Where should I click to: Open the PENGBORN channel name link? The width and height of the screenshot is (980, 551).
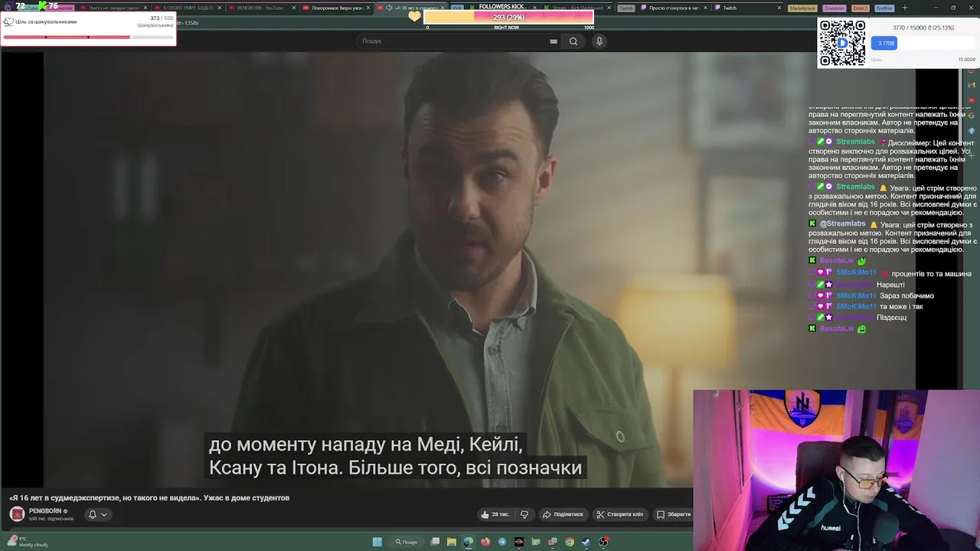point(45,510)
